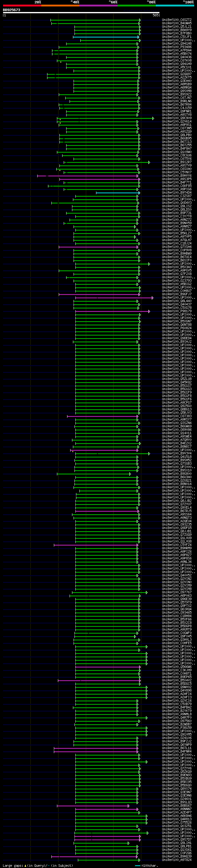This screenshot has width=197, height=868.
Task: Open hit UniRef100_B9HVY6
Action: pos(176,176)
